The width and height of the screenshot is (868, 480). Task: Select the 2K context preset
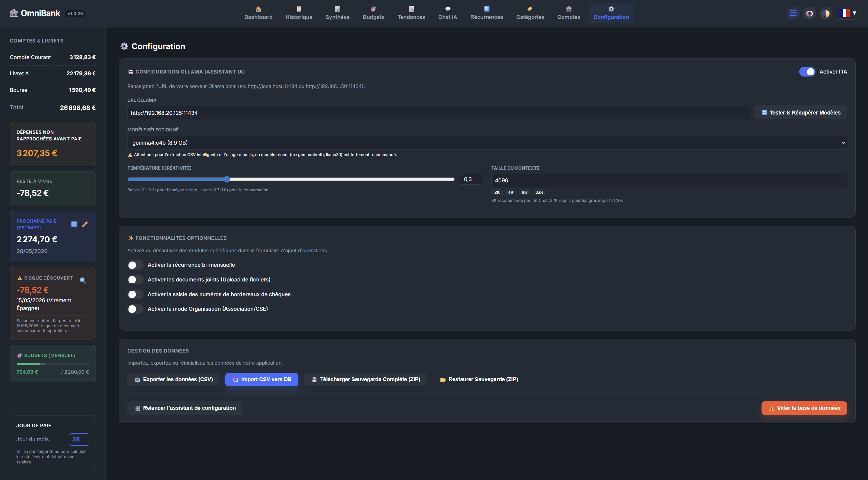click(497, 193)
